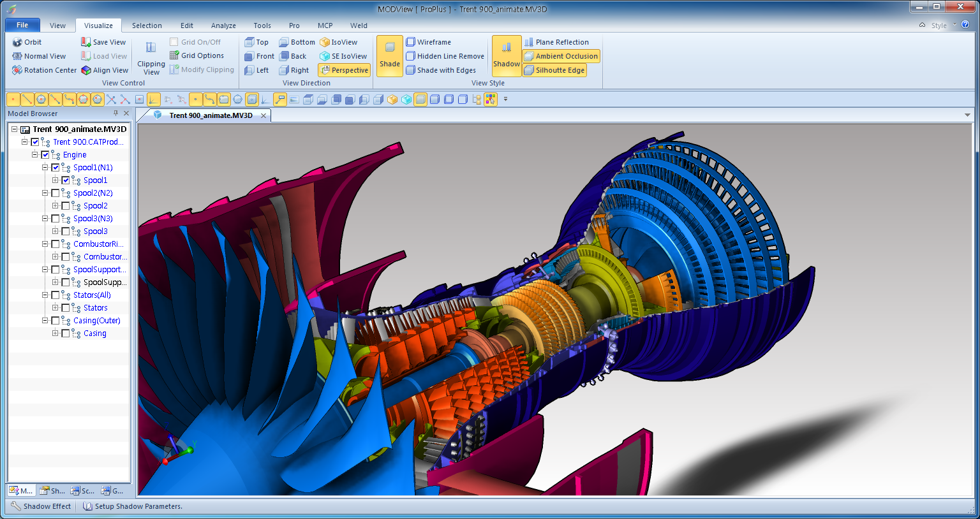Viewport: 980px width, 519px height.
Task: Toggle Shade with Edges style
Action: point(441,70)
